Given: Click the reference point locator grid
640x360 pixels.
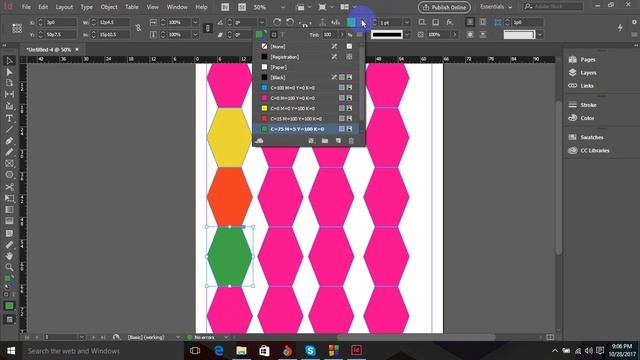Looking at the screenshot, I should tap(17, 28).
